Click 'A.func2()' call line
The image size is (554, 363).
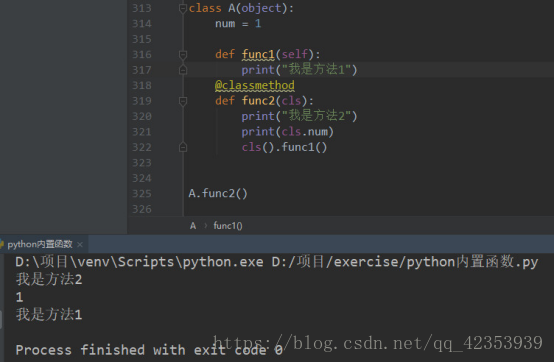click(x=218, y=194)
